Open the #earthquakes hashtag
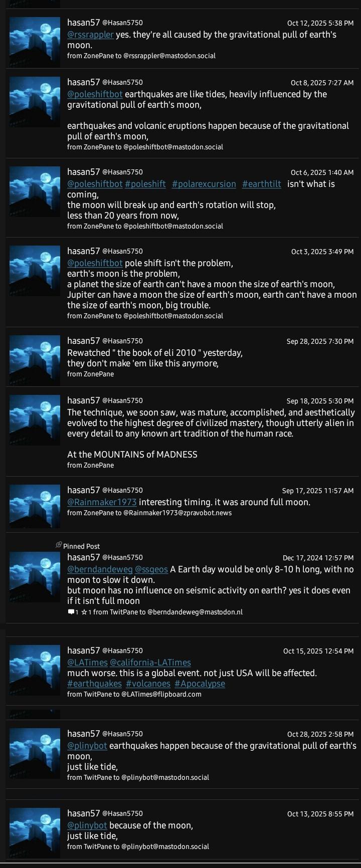 94,684
